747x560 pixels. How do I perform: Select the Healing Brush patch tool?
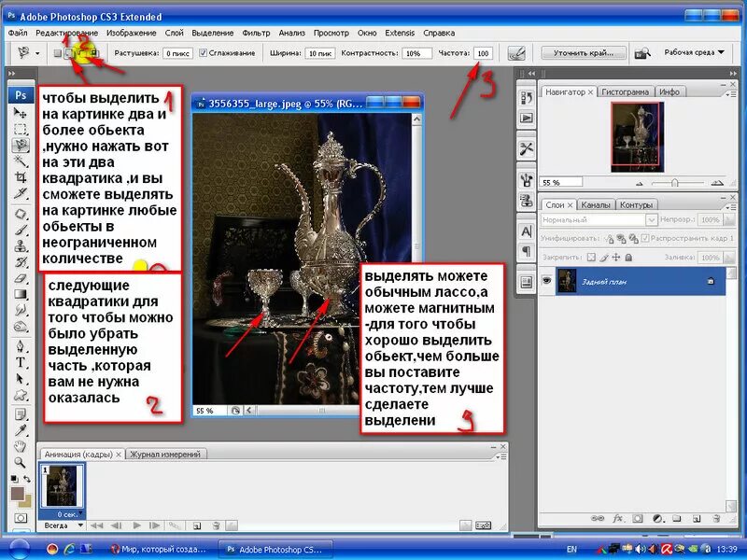[x=20, y=214]
